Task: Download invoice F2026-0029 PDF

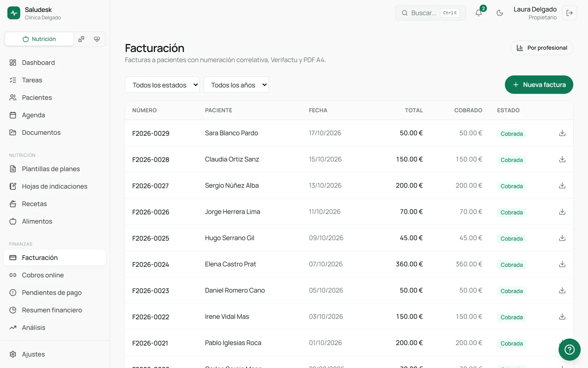Action: click(x=562, y=133)
